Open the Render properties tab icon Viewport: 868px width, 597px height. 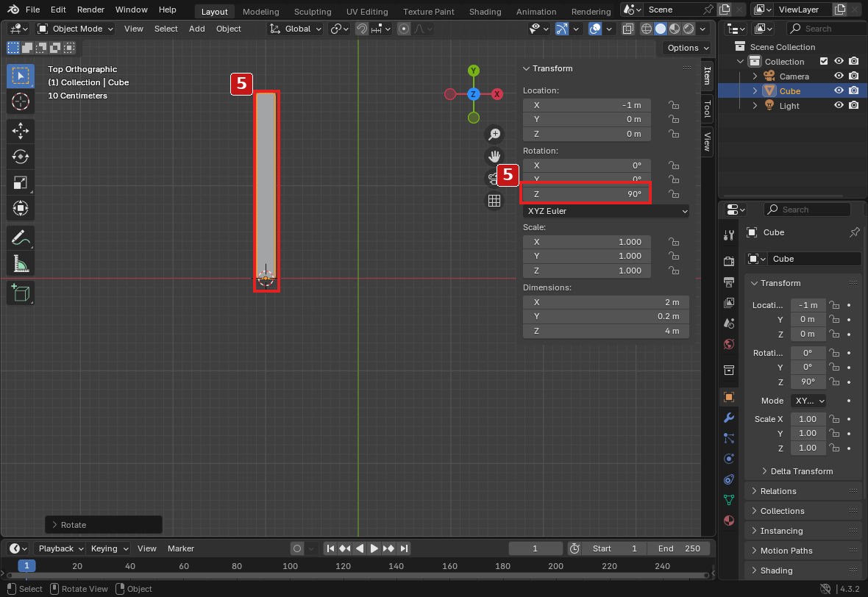pos(729,261)
